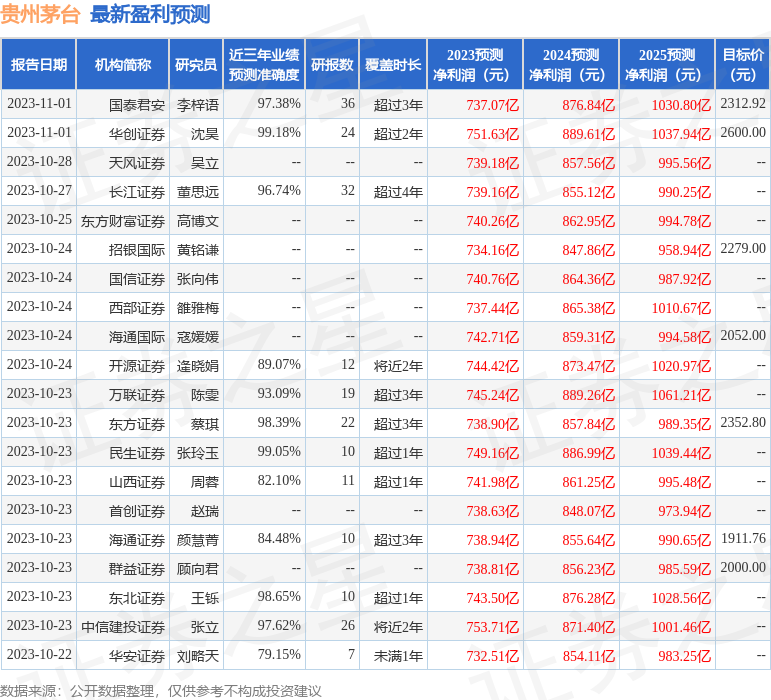Click the 2025预测净利润 column header

pyautogui.click(x=667, y=64)
